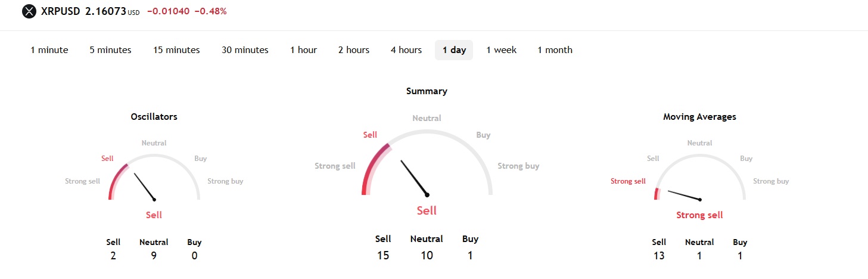Select the 1 minute timeframe
868x279 pixels.
click(x=49, y=50)
